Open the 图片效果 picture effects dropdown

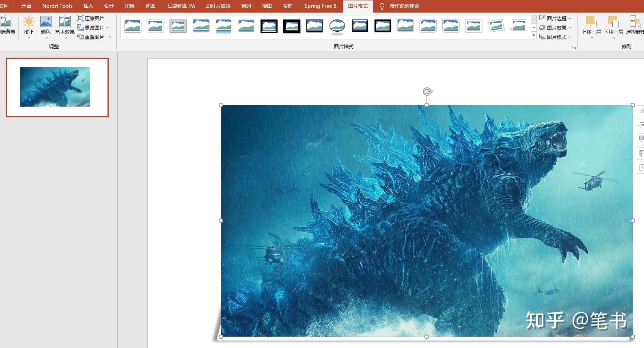[x=555, y=28]
